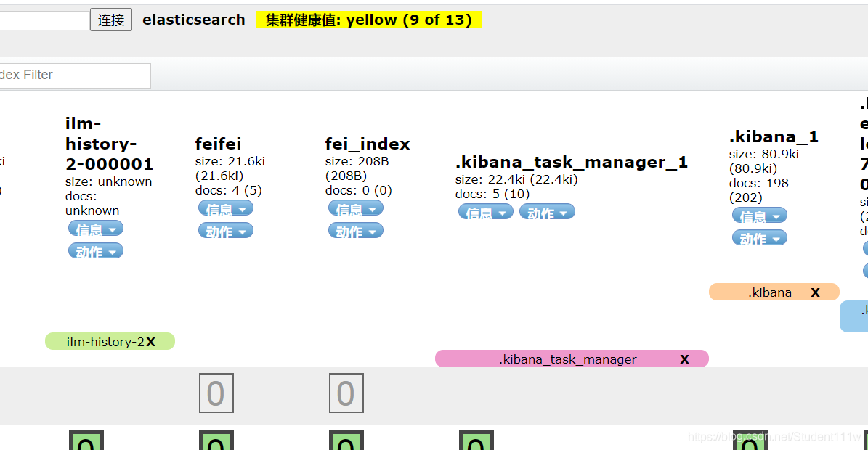Screen dimensions: 868x450
Task: Select green shard 0 under ilm-history-2-000001
Action: [86, 441]
